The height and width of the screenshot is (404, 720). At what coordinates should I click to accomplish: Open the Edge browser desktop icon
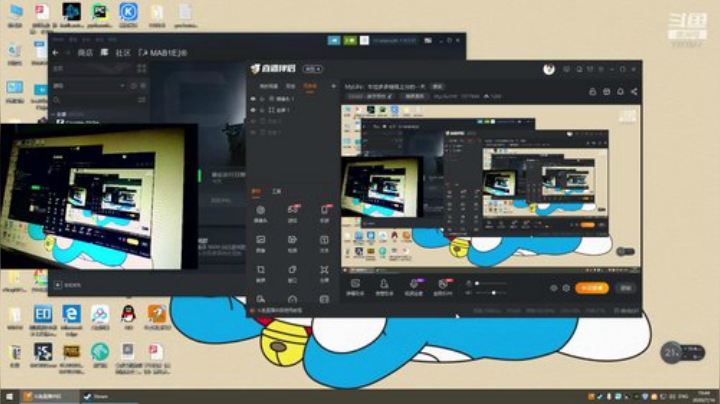pyautogui.click(x=72, y=319)
